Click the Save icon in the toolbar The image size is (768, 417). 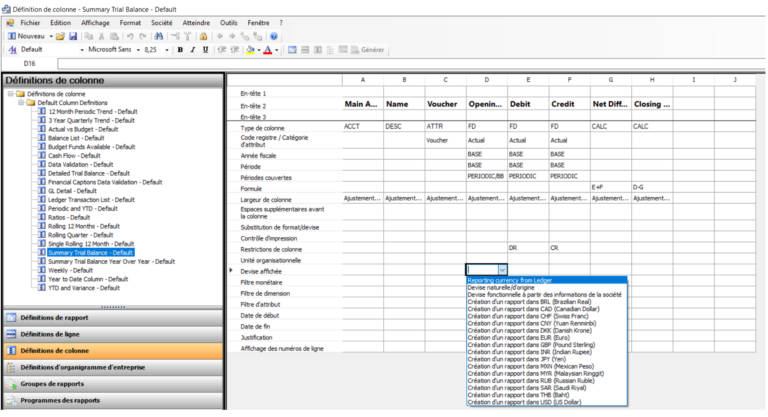73,36
